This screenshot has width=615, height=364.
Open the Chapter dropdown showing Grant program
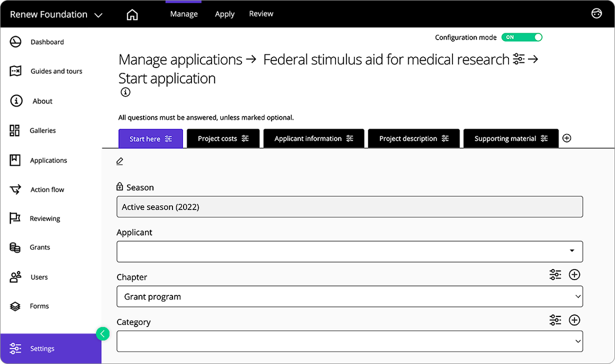(349, 296)
